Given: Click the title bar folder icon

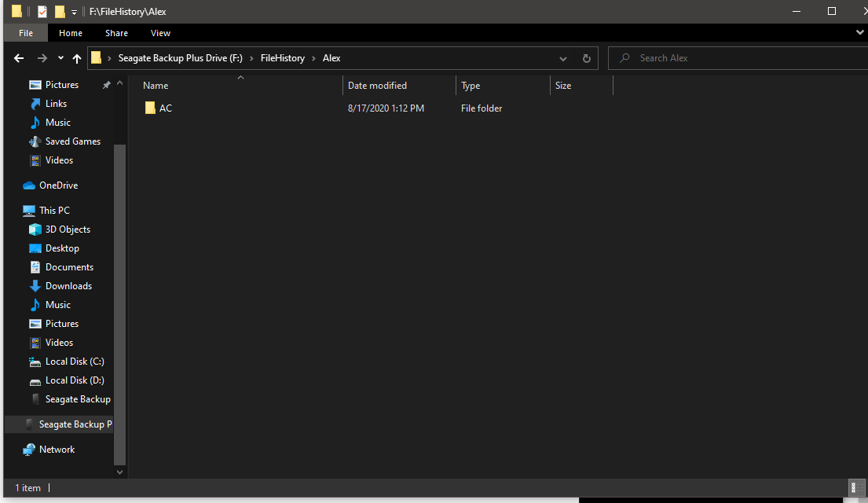Looking at the screenshot, I should 16,11.
